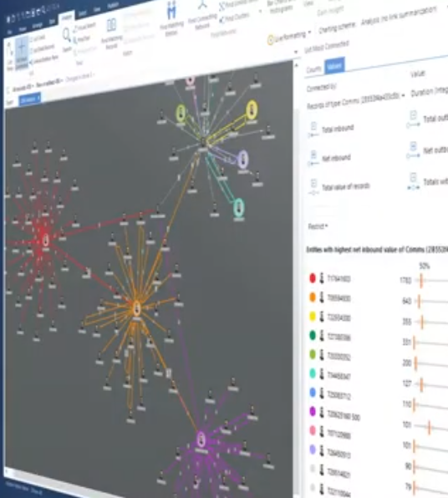
Task: Select the lime-green-highlighted entity on the chart
Action: [x=181, y=113]
